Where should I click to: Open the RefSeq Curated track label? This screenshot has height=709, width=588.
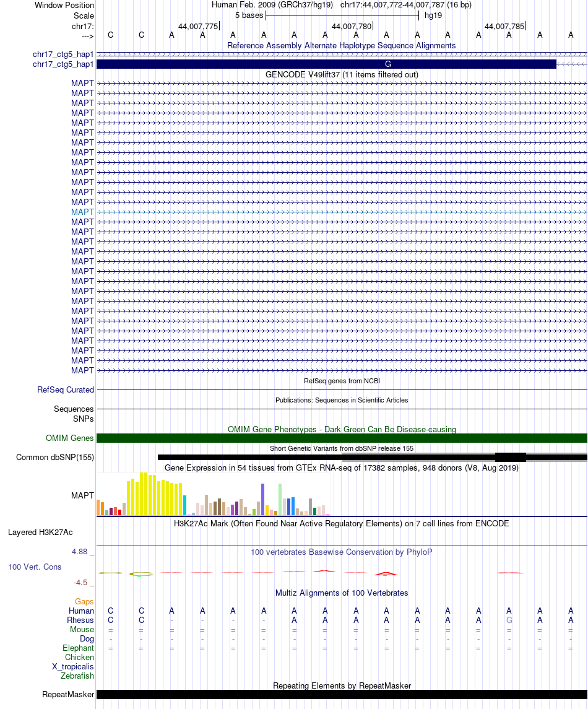tap(66, 389)
